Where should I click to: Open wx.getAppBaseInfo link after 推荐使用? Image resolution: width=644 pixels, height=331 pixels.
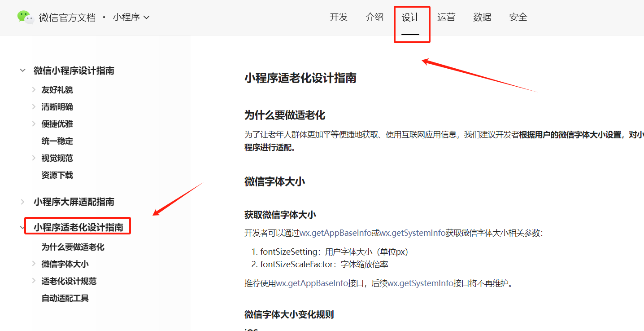coord(312,283)
